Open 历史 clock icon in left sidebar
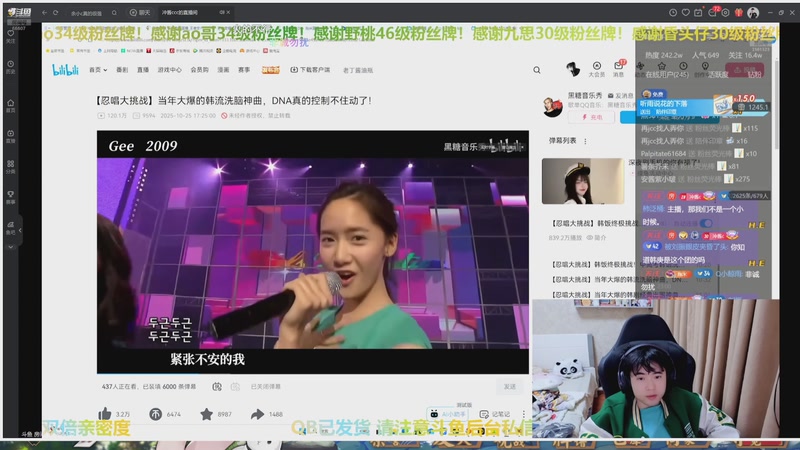800x450 pixels. click(10, 66)
